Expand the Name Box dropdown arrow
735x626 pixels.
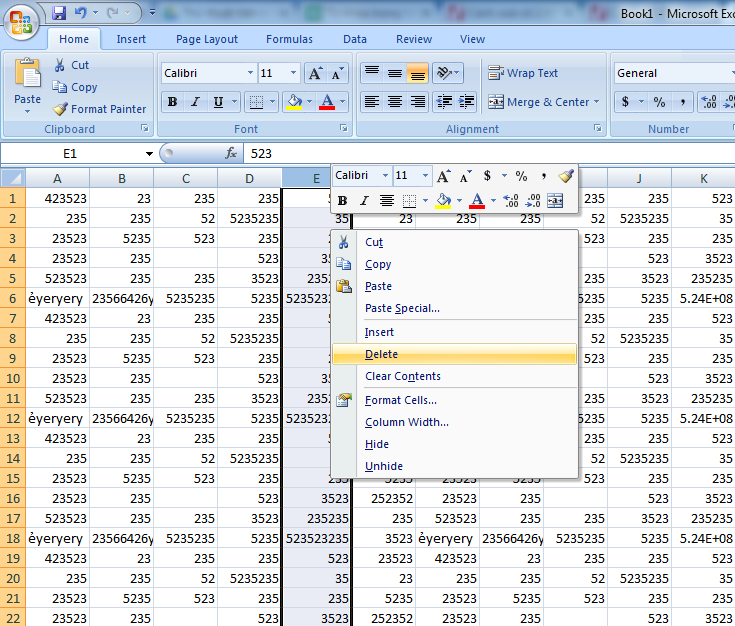point(149,153)
